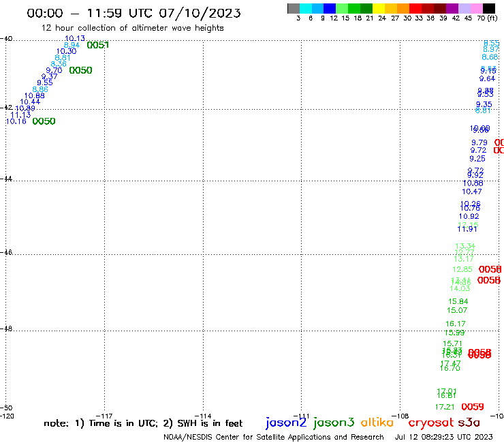Click the cyan legend color swatch
Viewport: 504px width, 443px height.
306,8
